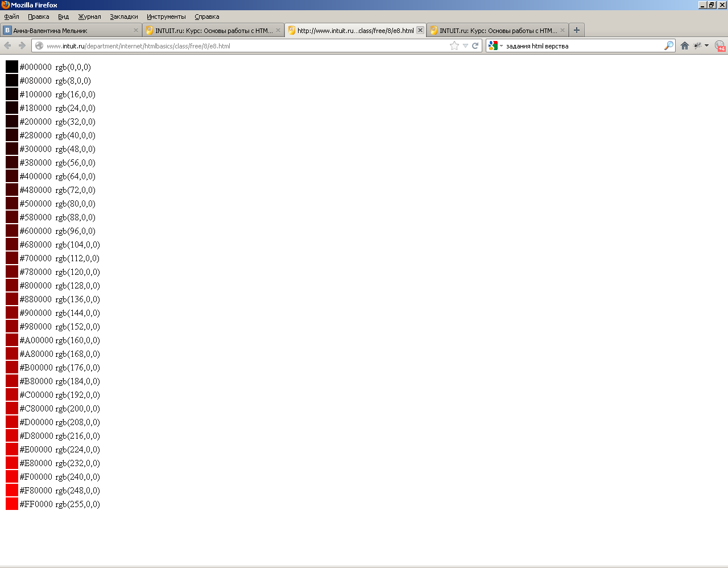Switch to the last INTUIT.ru course tab
The width and height of the screenshot is (728, 568).
tap(498, 30)
